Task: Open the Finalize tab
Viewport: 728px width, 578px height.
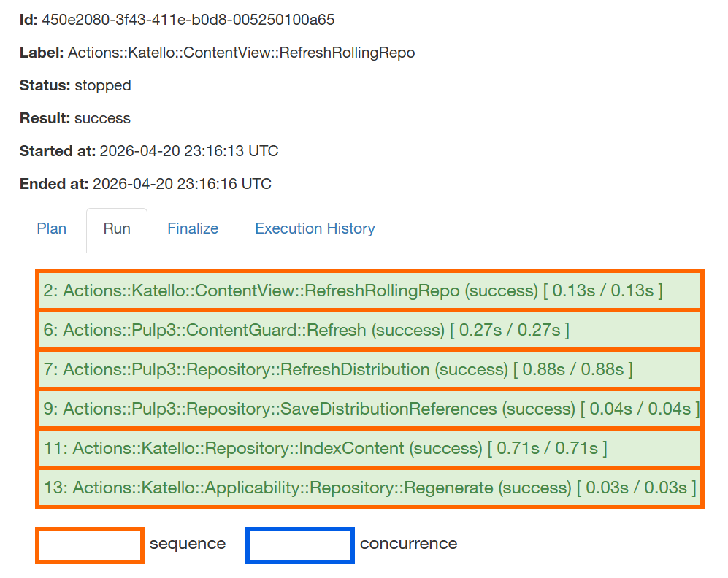Action: (193, 228)
